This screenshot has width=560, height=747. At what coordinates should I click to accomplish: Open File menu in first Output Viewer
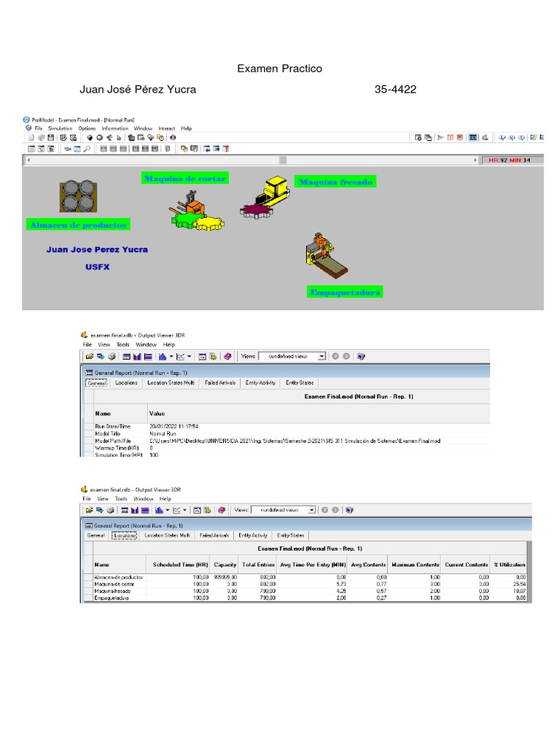87,344
